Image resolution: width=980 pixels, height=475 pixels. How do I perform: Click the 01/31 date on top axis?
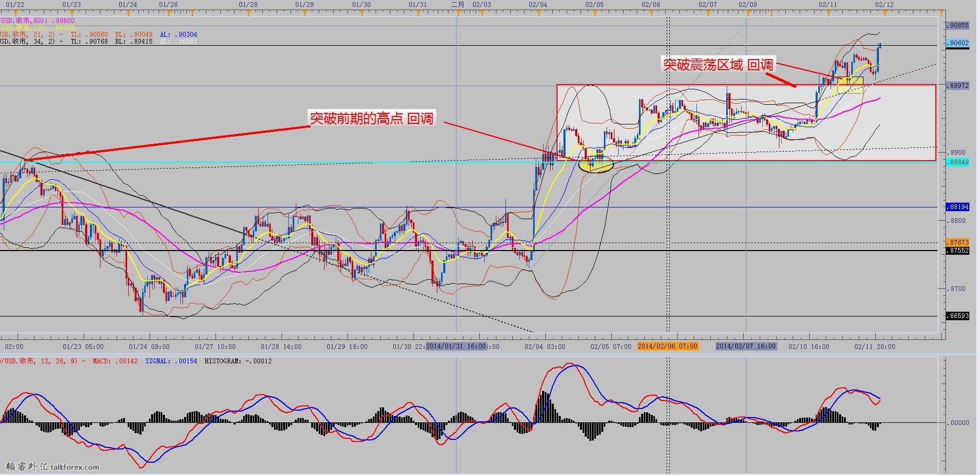(418, 4)
